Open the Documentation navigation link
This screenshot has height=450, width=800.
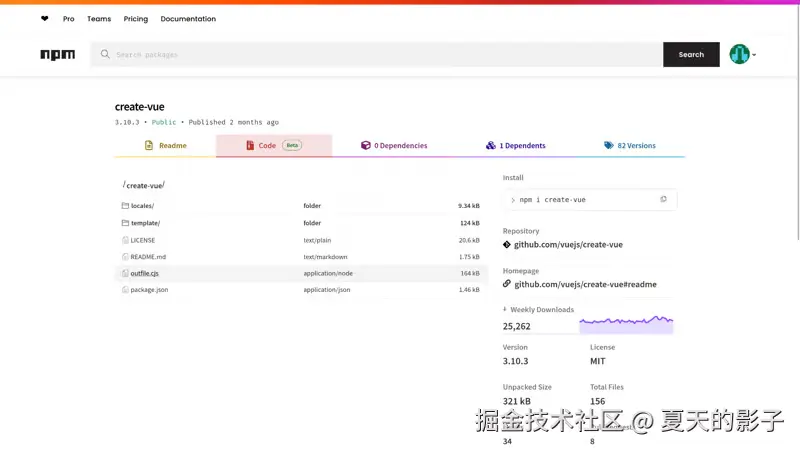pyautogui.click(x=188, y=19)
